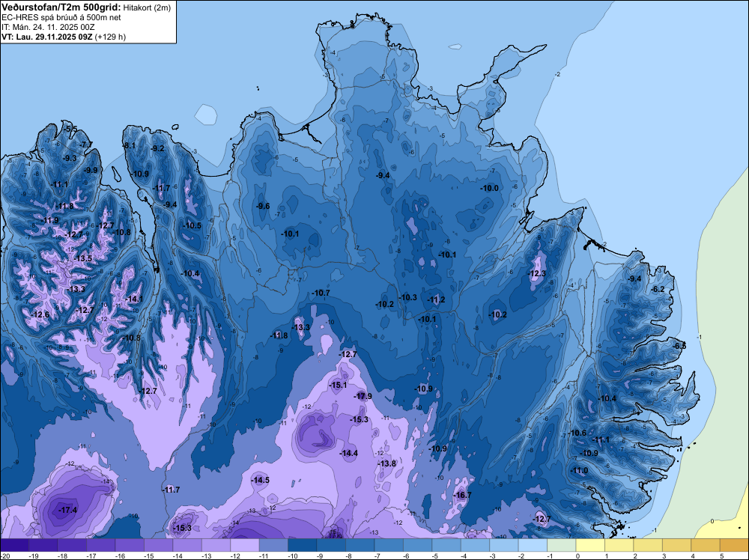Pick the -14.5 temperature value
The image size is (749, 560).
click(x=261, y=481)
